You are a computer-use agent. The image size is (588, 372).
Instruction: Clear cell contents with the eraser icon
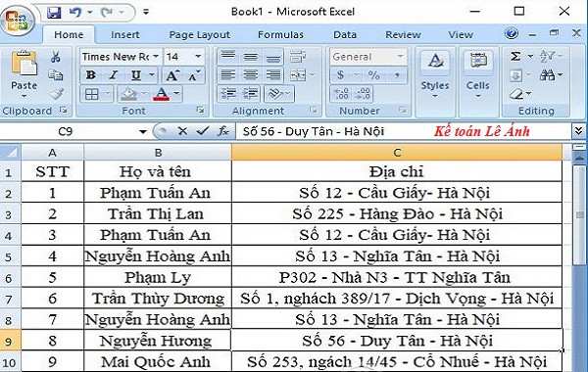516,94
